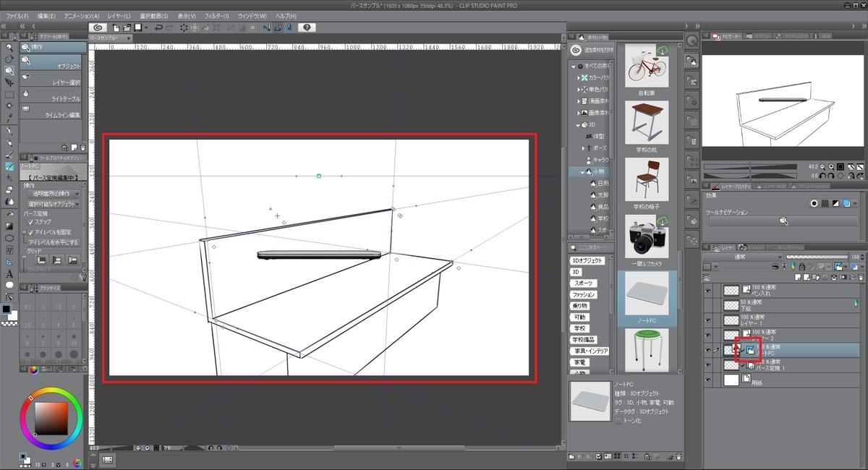
Task: Open the レイヤー(L) menu
Action: pos(118,15)
